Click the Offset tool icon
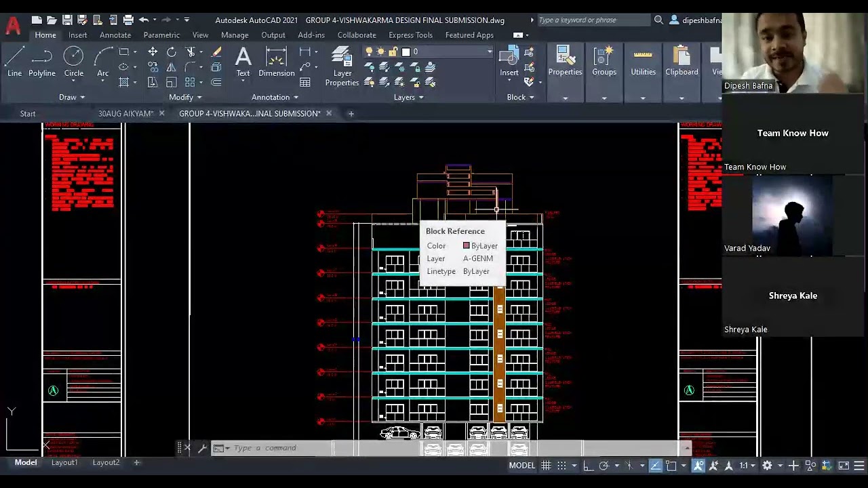Image resolution: width=868 pixels, height=488 pixels. click(216, 82)
